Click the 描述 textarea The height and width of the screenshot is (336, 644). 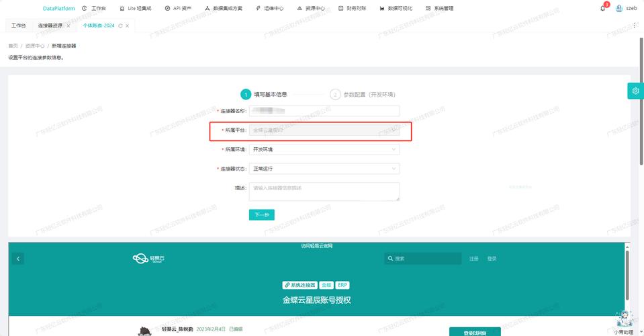[x=324, y=192]
